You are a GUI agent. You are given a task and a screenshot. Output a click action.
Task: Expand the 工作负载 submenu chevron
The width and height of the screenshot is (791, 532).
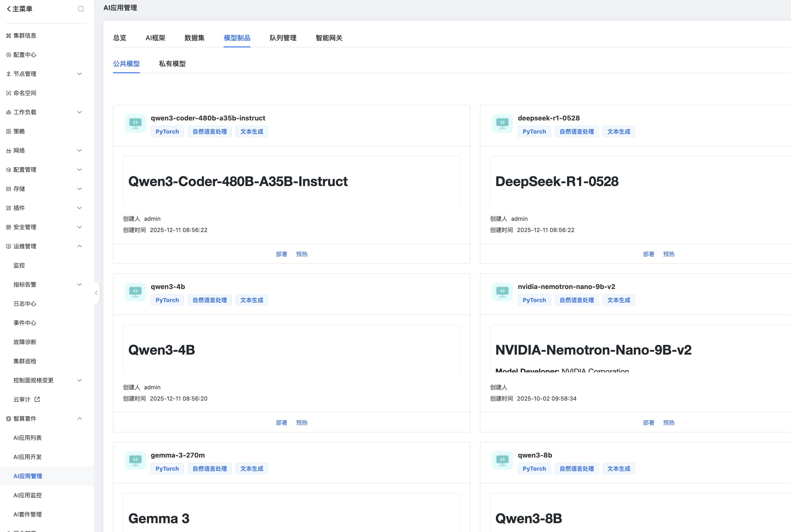tap(79, 112)
